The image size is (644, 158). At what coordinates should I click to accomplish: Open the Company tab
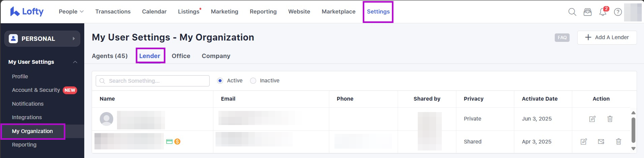coord(216,56)
